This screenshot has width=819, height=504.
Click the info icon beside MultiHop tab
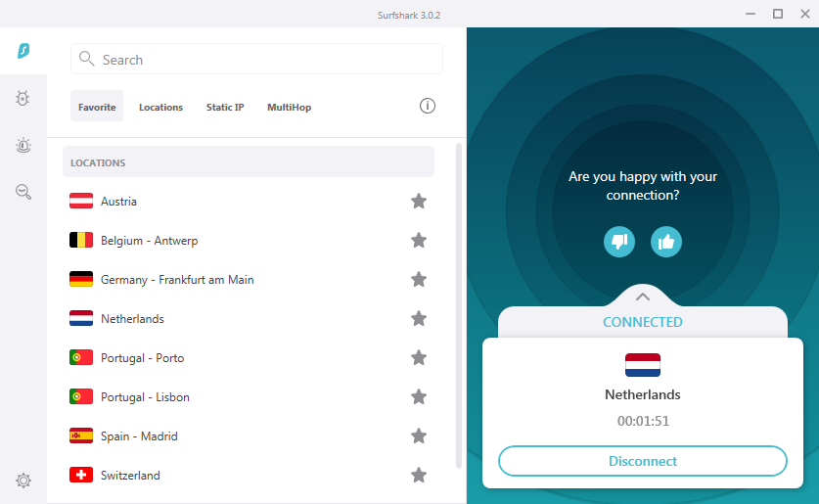coord(428,106)
